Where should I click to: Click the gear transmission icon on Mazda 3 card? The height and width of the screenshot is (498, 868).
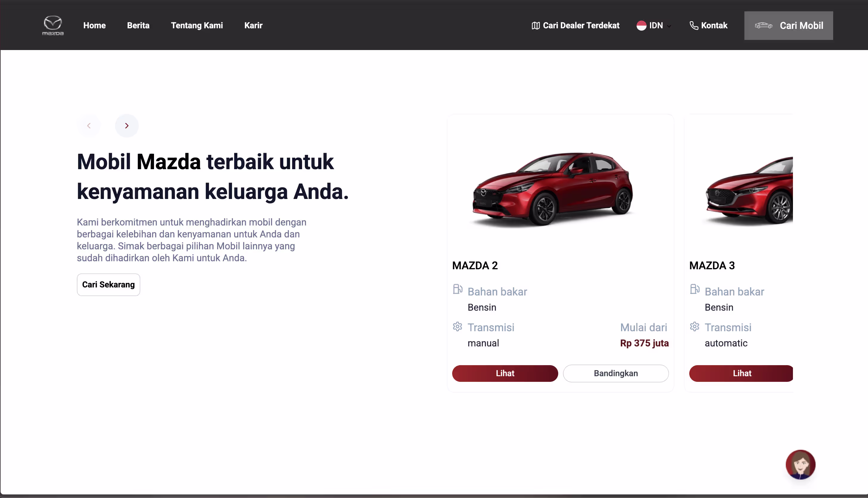point(694,327)
